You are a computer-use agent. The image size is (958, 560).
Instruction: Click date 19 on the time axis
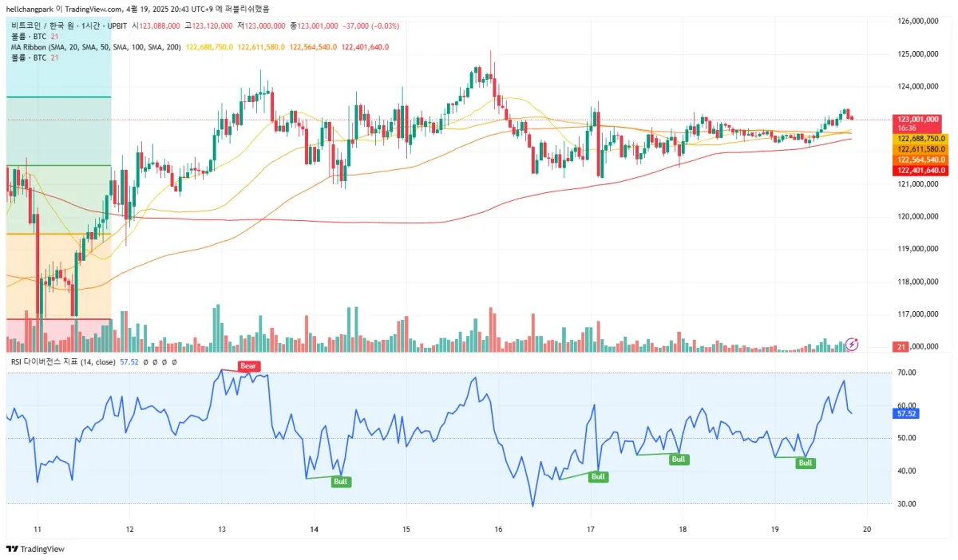[x=774, y=529]
